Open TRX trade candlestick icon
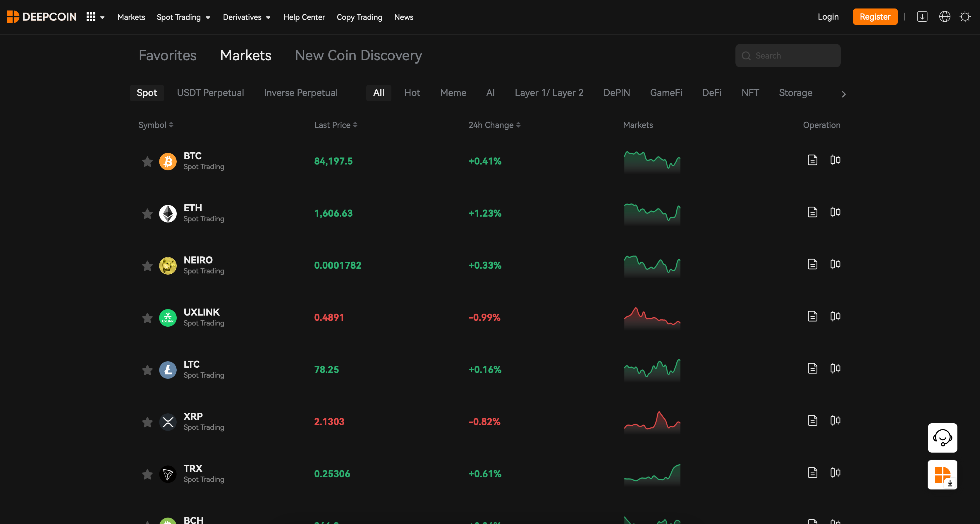Screen dimensions: 980x524 click(x=835, y=473)
